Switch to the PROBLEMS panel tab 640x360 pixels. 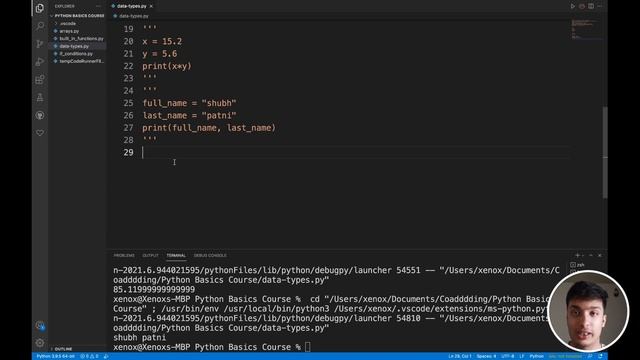coord(124,256)
